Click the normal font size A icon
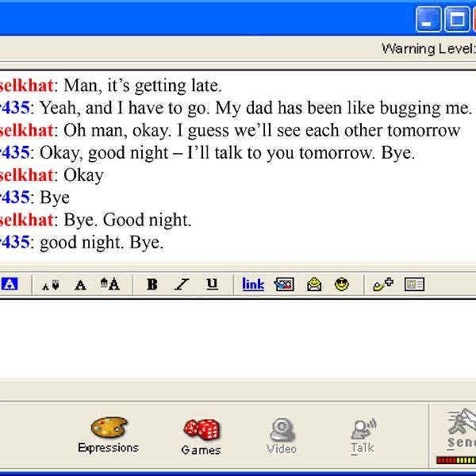The image size is (476, 476). click(x=80, y=285)
